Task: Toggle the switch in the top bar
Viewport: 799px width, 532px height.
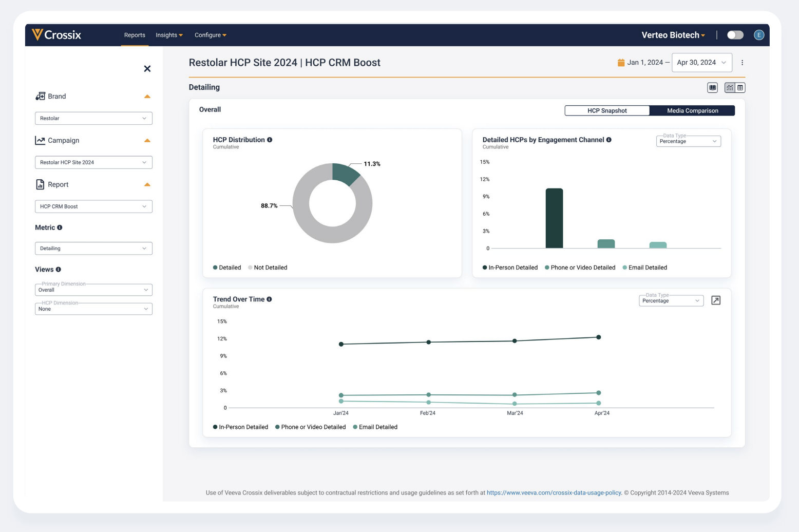Action: tap(735, 35)
